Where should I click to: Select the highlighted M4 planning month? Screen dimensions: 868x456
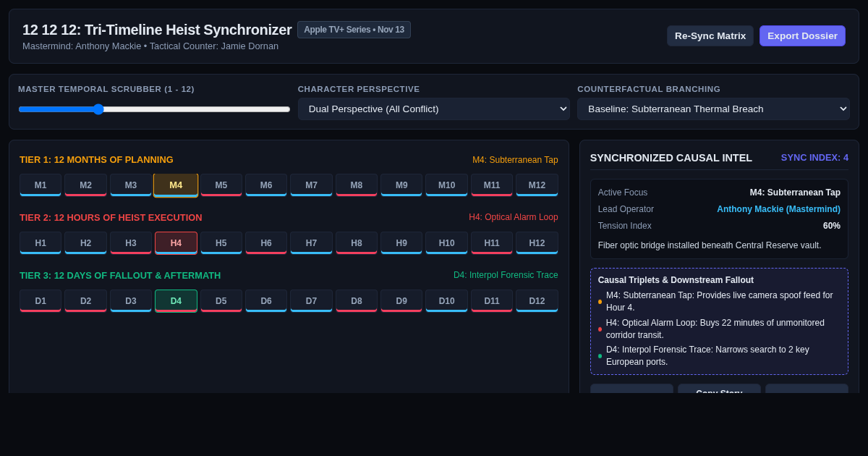coord(176,185)
